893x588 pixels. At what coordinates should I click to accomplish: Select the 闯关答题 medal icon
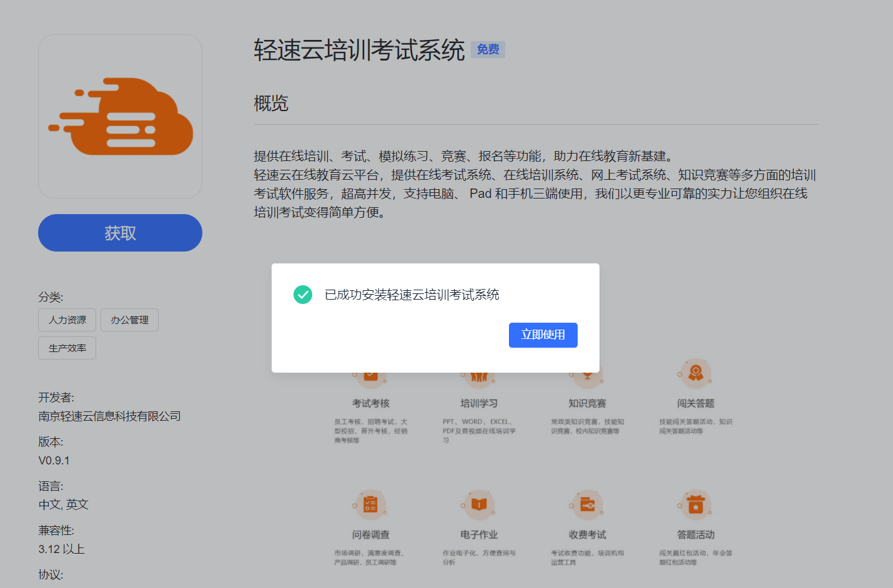tap(695, 374)
